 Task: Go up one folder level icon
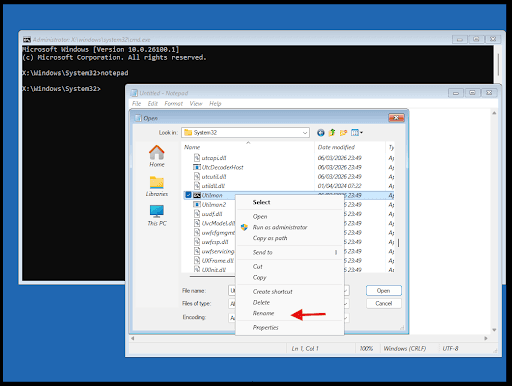pyautogui.click(x=332, y=133)
